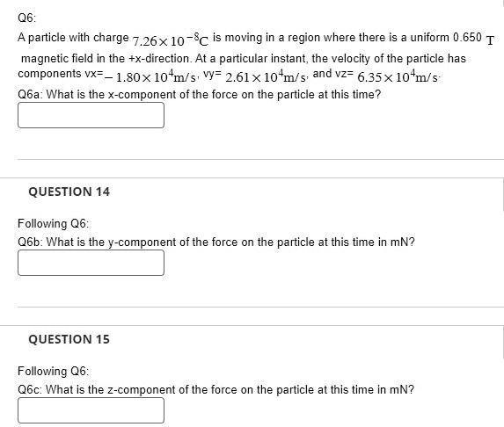Click the divider line below Q6a answer box
The height and width of the screenshot is (427, 504).
[x=260, y=159]
